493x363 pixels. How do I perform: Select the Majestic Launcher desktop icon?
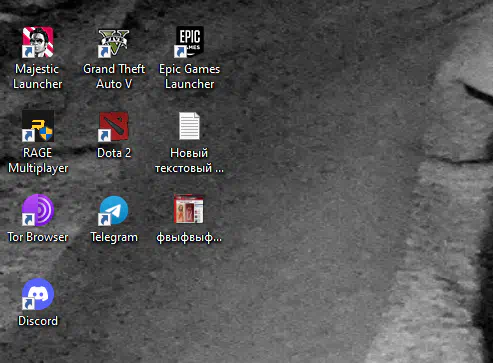point(38,42)
